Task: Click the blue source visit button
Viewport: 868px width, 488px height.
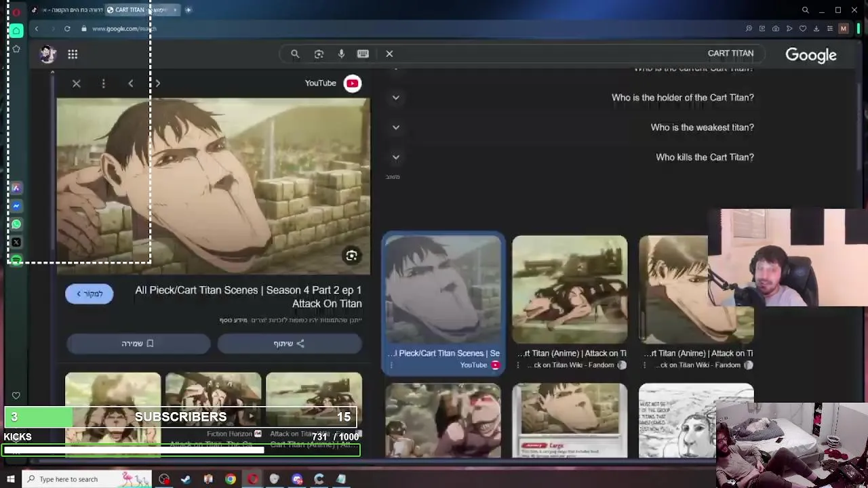Action: [x=90, y=293]
